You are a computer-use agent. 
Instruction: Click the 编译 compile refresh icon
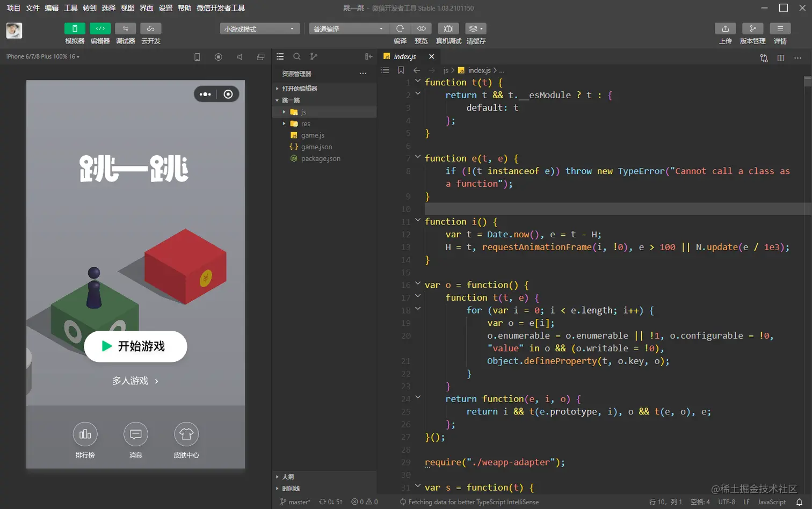[x=400, y=28]
